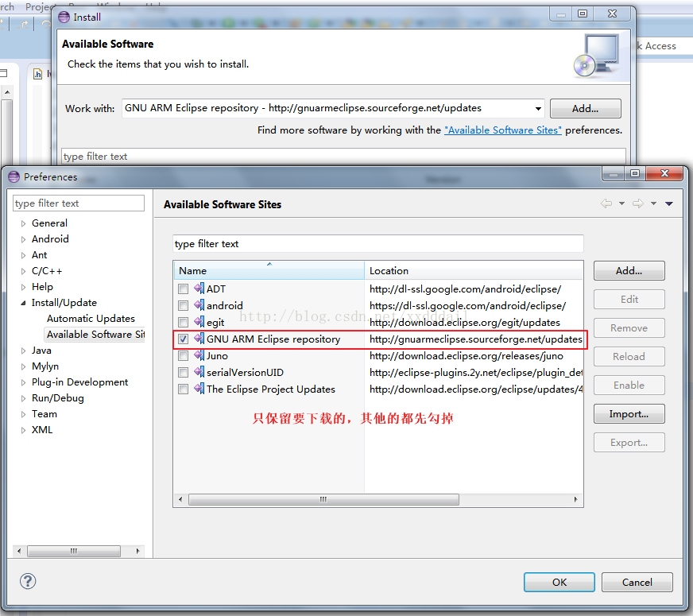The image size is (693, 616).
Task: Open the Work with combo dropdown
Action: 538,109
